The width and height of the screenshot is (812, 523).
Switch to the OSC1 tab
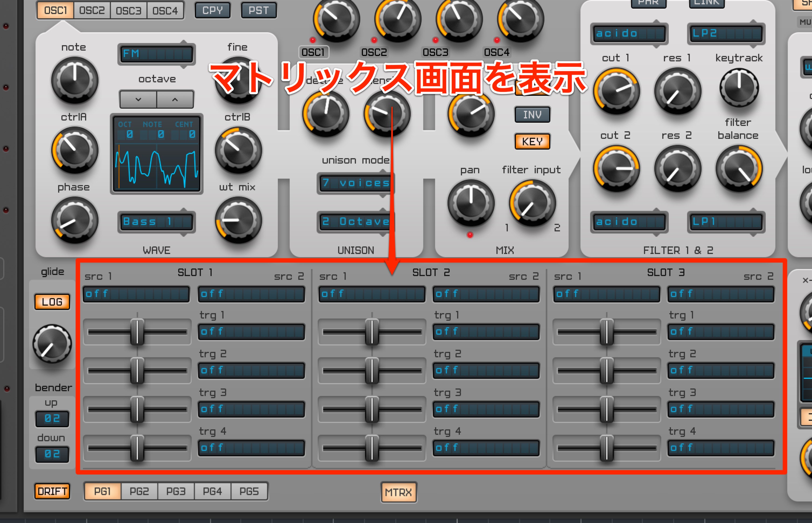coord(55,10)
